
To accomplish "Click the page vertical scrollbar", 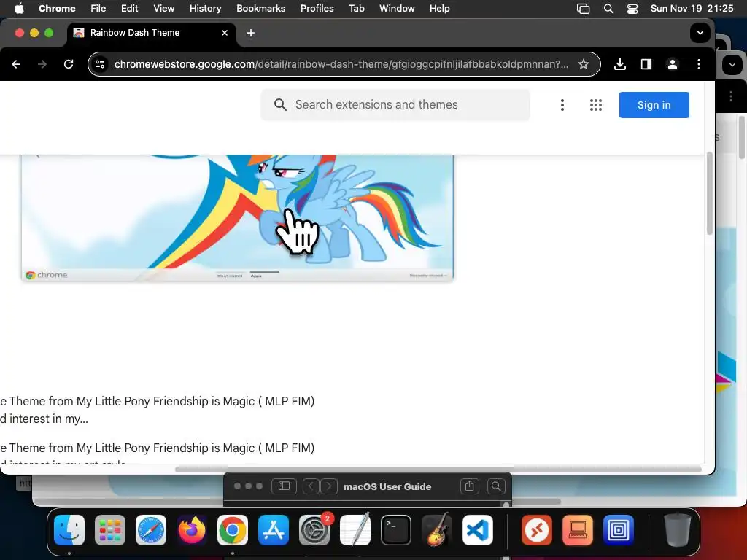I will tap(709, 193).
